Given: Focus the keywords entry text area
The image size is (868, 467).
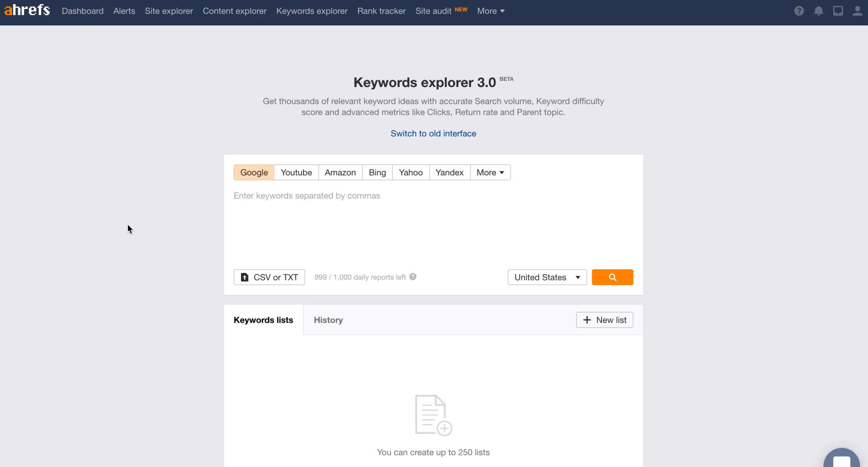Looking at the screenshot, I should tap(433, 224).
